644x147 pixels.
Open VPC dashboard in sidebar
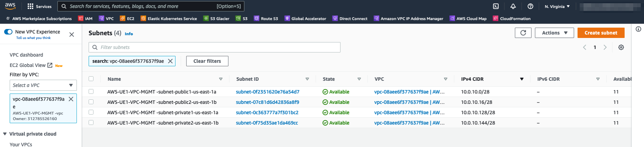click(26, 55)
